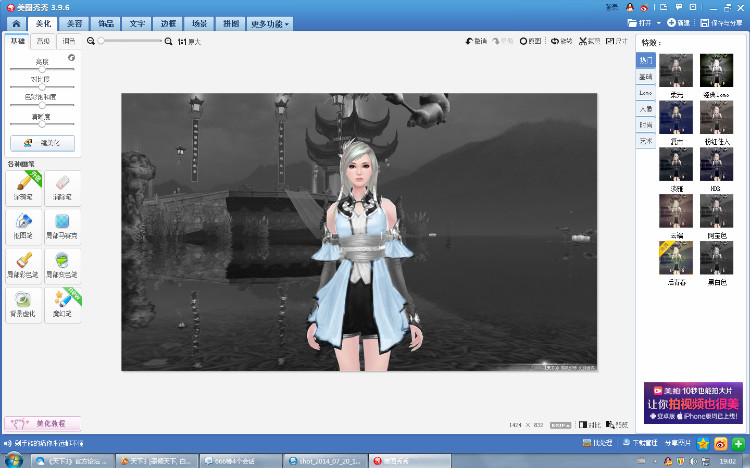The height and width of the screenshot is (468, 750).
Task: Select the 人像 (Portrait) effects category
Action: pos(646,109)
